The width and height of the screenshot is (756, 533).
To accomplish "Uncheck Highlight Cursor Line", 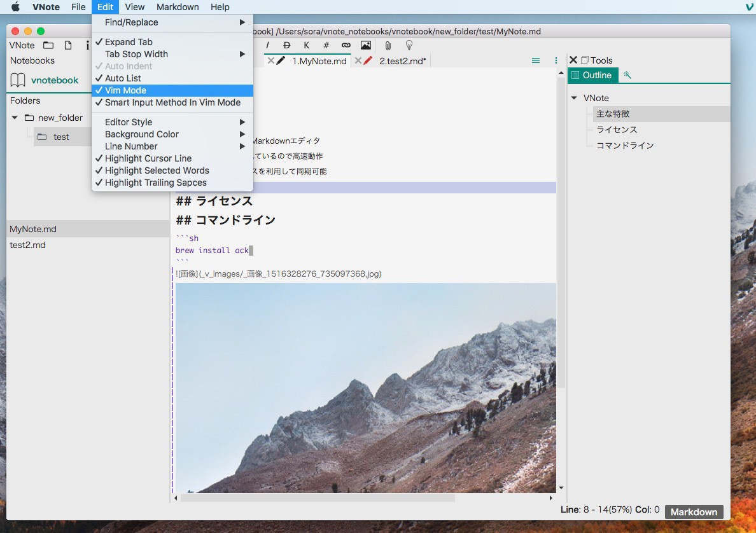I will click(148, 158).
